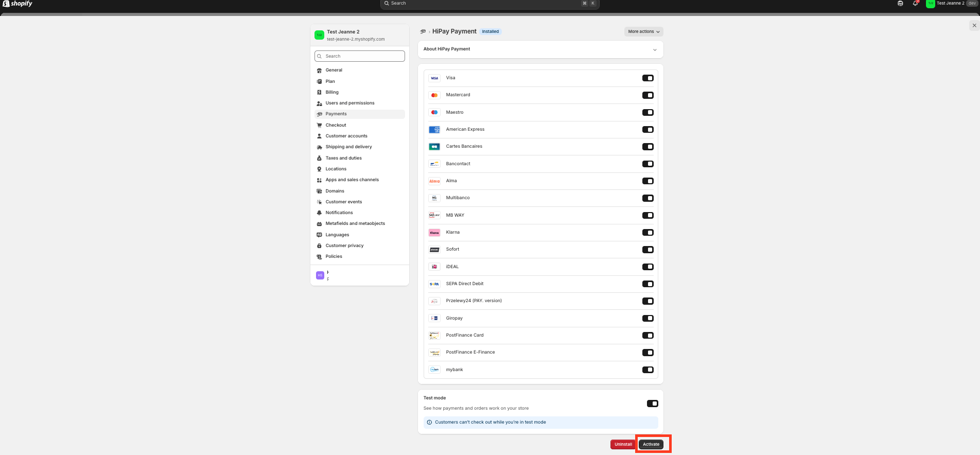Toggle the Visa payment method

pyautogui.click(x=647, y=78)
